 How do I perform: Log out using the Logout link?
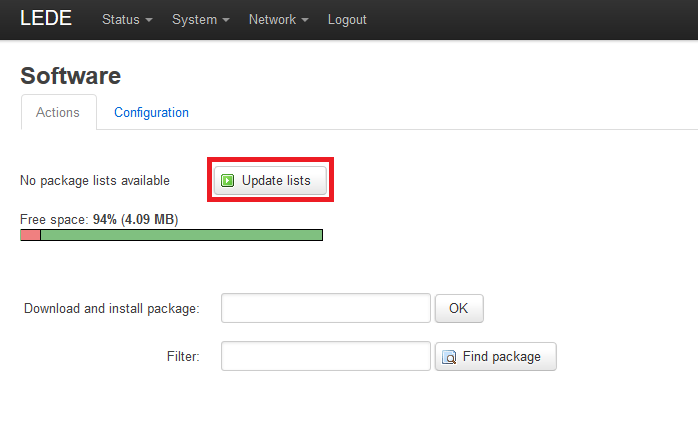coord(347,20)
